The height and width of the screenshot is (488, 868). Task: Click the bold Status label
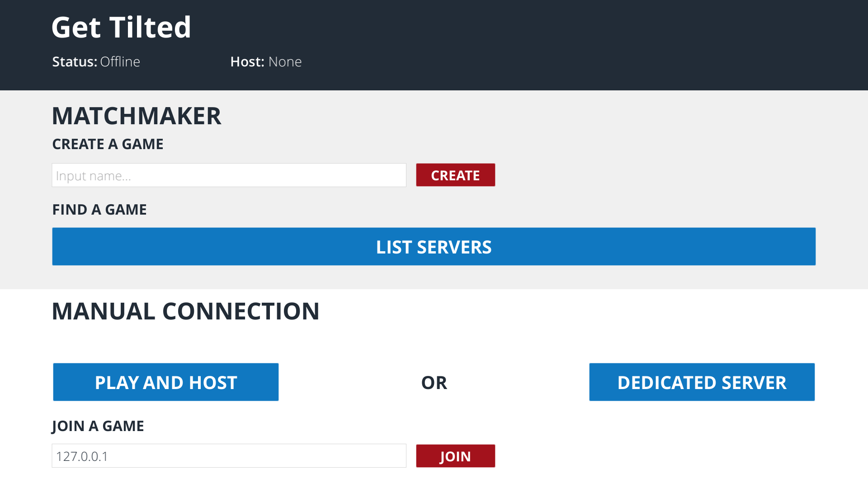(74, 62)
